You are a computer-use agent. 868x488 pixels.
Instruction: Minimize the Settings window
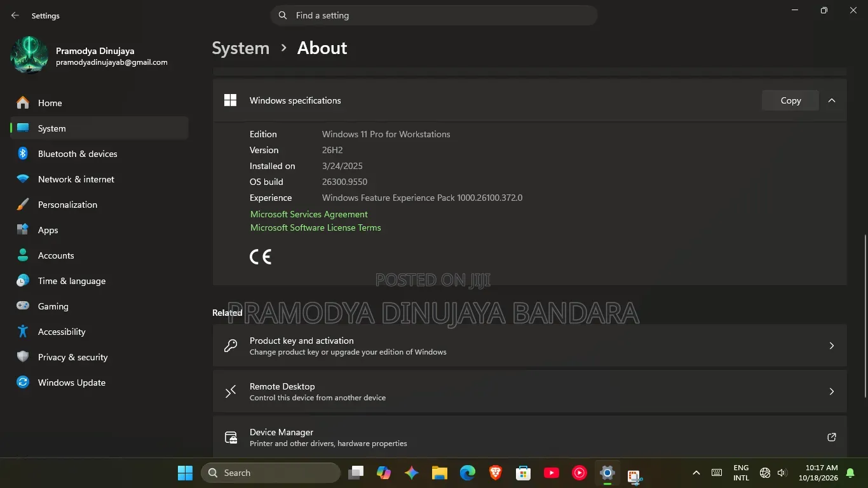point(795,10)
